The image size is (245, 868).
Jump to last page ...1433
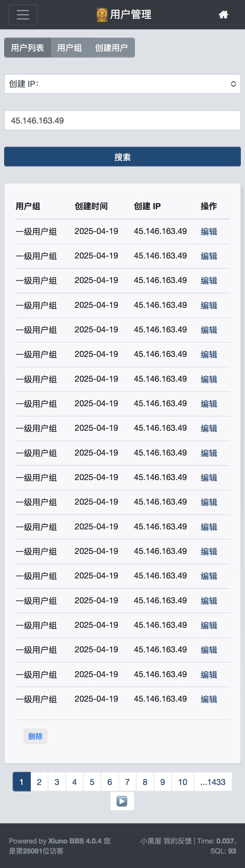click(213, 782)
